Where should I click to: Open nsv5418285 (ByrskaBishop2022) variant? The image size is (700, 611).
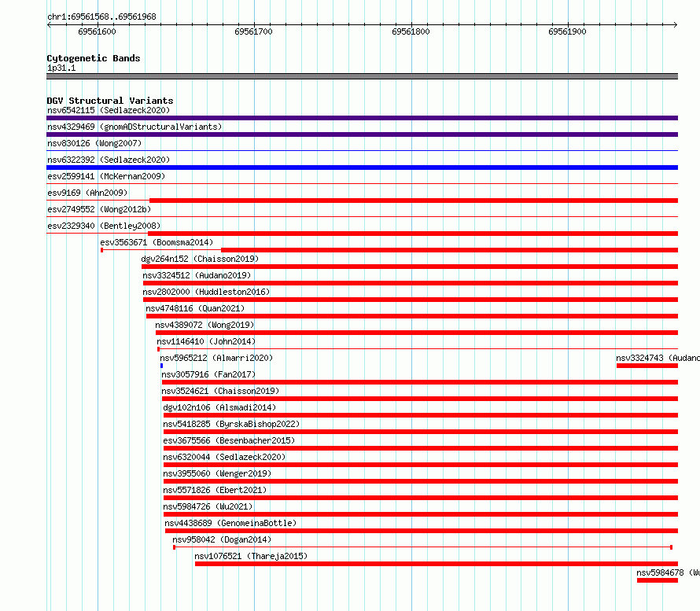(231, 424)
